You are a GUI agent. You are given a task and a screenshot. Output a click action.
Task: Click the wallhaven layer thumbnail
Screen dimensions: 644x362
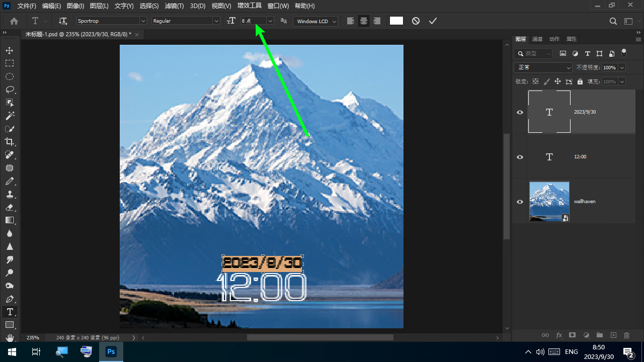click(549, 202)
